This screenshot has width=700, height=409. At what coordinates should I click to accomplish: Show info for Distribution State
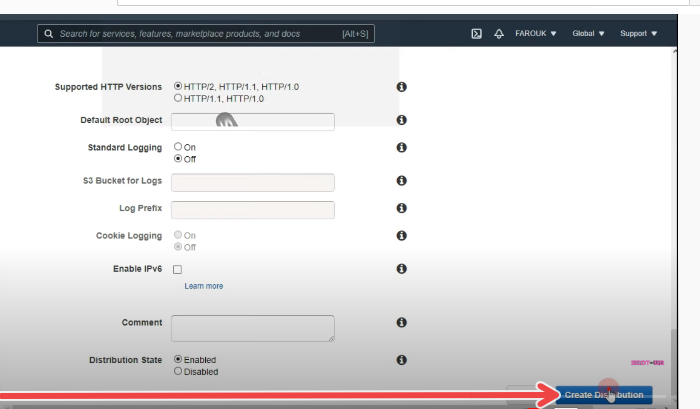coord(401,360)
